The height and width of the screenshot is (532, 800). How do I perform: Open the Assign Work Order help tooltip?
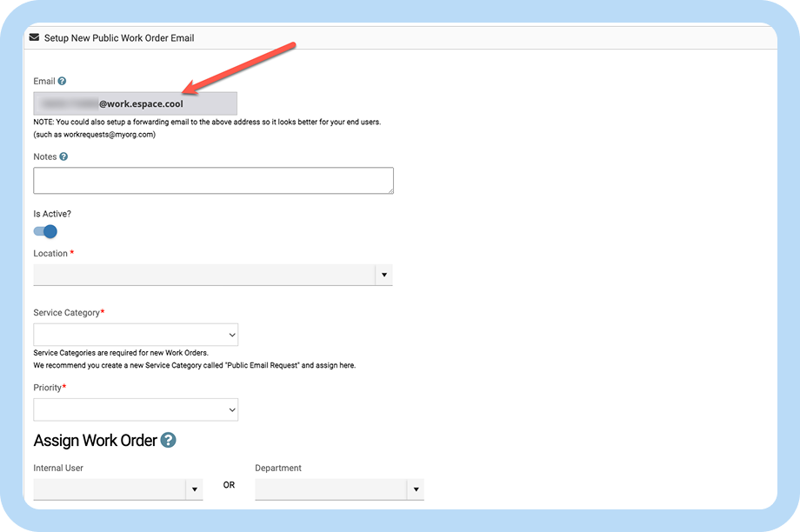point(169,441)
